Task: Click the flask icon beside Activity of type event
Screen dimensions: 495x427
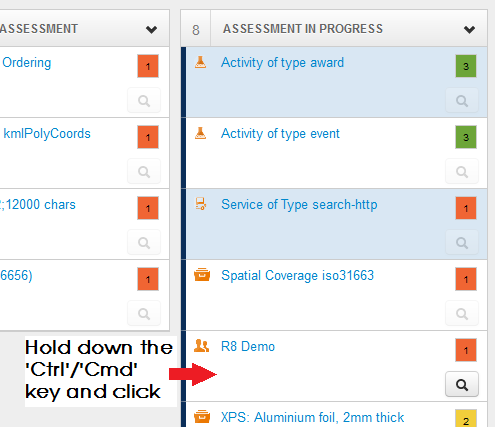Action: coord(200,133)
